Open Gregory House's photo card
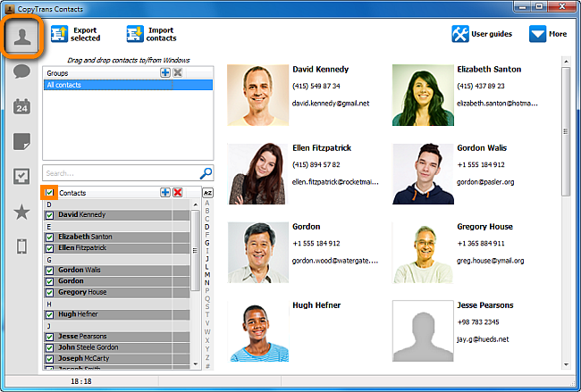Image resolution: width=581 pixels, height=392 pixels. click(423, 253)
